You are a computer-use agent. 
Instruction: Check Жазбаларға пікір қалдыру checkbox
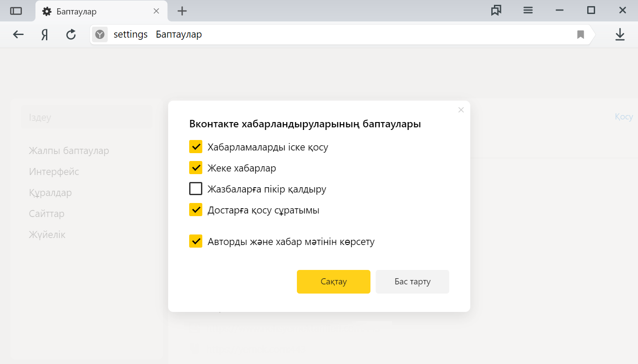[x=196, y=189]
